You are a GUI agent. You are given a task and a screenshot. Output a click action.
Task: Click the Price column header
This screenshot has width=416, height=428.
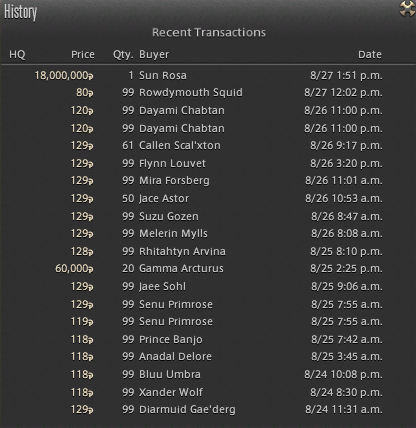83,54
